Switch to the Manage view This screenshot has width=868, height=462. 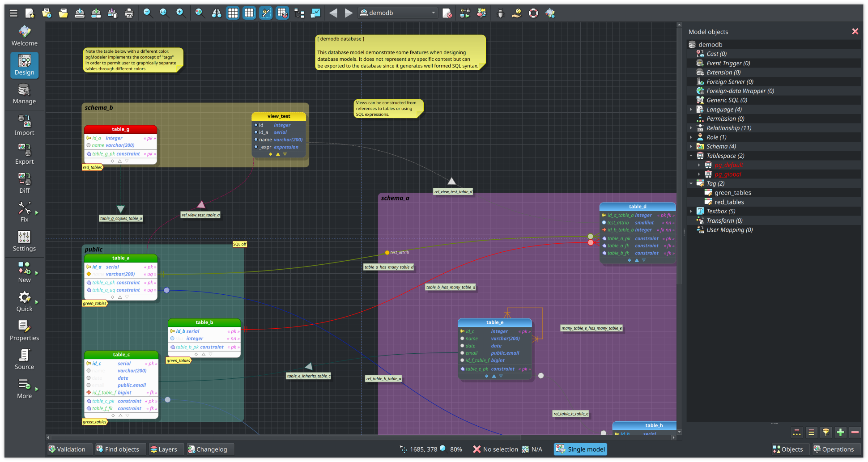click(25, 94)
